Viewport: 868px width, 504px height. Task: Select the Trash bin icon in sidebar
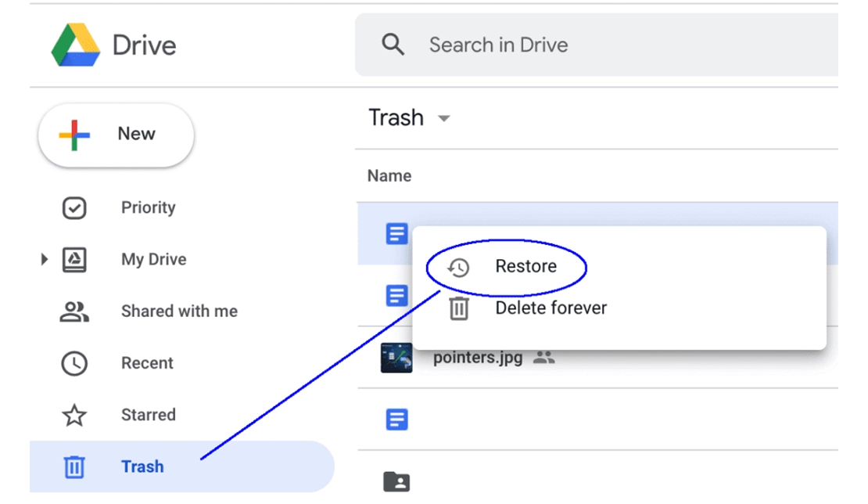(x=74, y=466)
